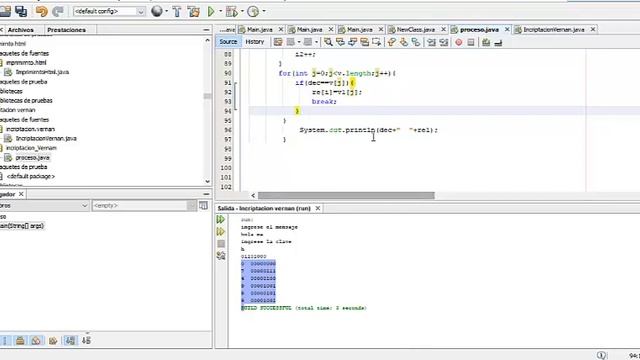This screenshot has height=360, width=640.
Task: Open the <empty> filter combo box in the Navigator
Action: coord(144,205)
